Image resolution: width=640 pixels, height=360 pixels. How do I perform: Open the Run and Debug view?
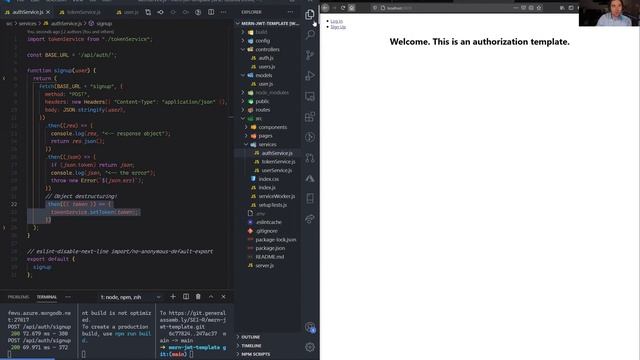coord(310,76)
